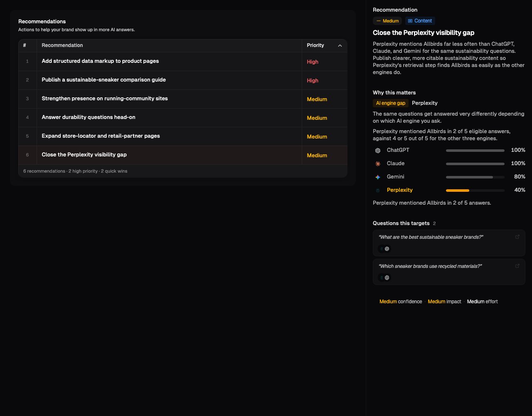Click the 'Why this matters' heading
The image size is (532, 416).
click(x=394, y=93)
